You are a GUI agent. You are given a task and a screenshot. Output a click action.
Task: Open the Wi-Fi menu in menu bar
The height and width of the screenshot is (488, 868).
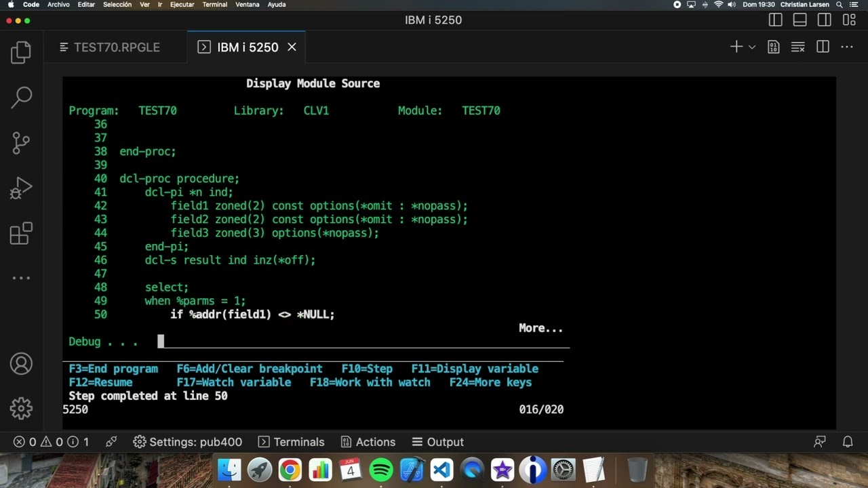[x=719, y=5]
